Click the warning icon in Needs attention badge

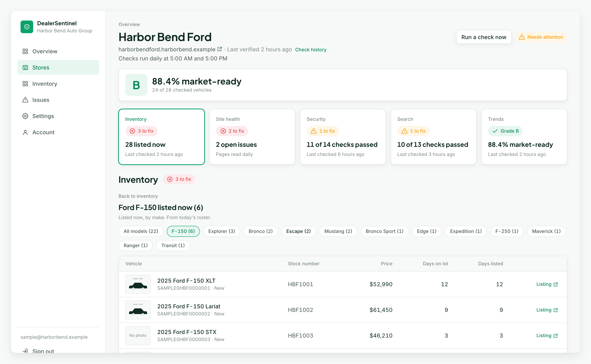click(522, 37)
